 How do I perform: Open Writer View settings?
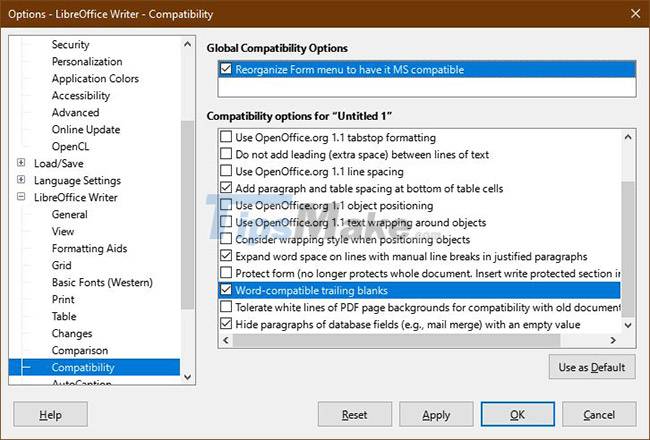[x=63, y=231]
